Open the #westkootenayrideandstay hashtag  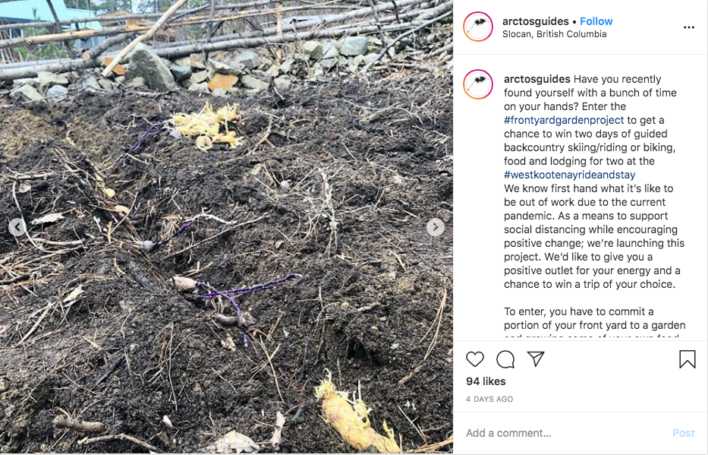click(x=569, y=175)
